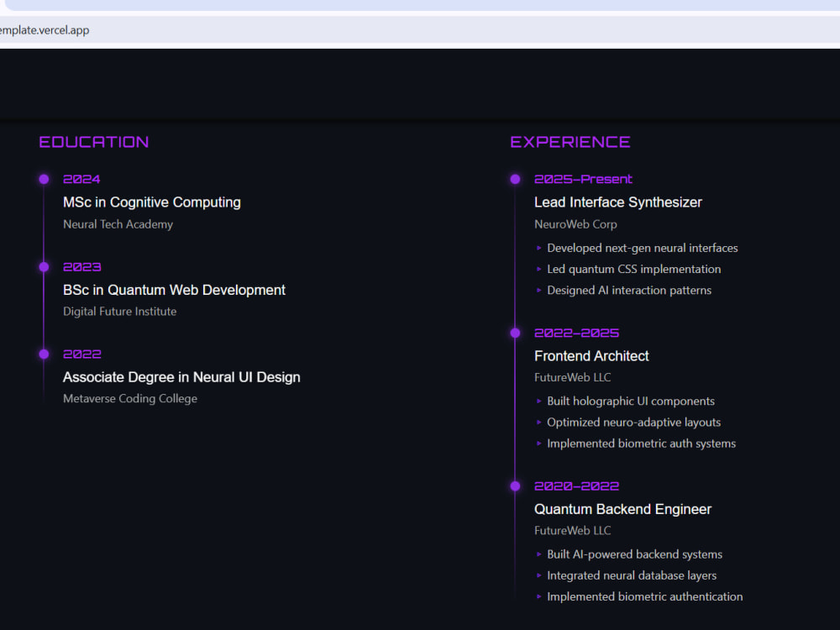Click the 2023 year label
This screenshot has width=840, height=630.
(82, 267)
